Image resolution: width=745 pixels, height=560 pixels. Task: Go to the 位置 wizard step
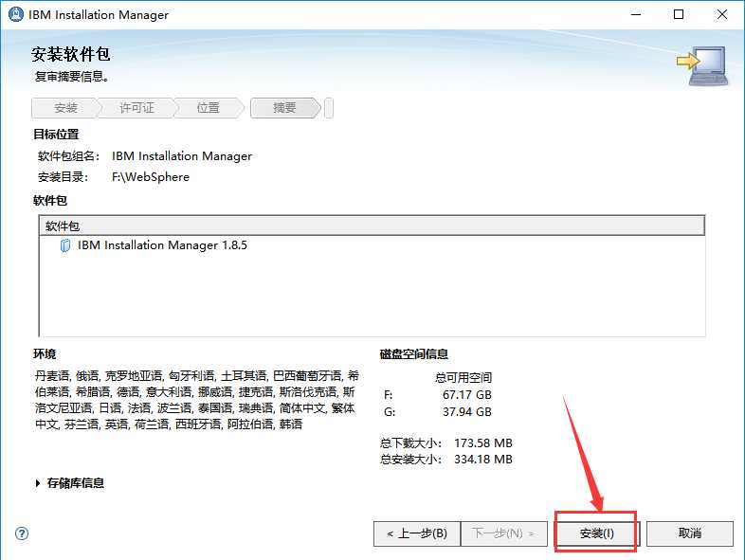(209, 108)
